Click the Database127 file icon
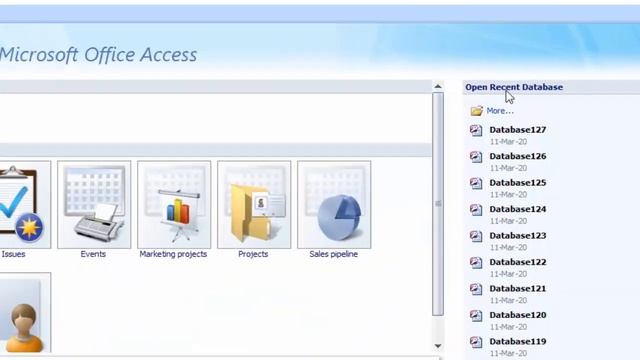 pos(476,130)
